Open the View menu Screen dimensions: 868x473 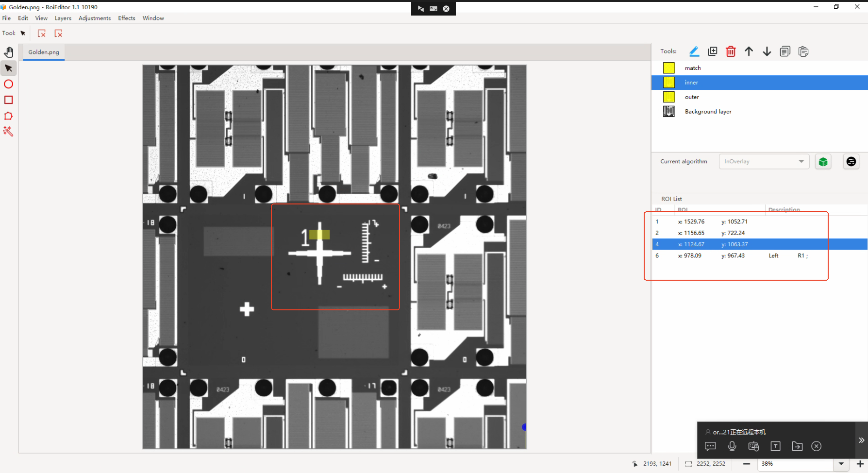tap(41, 18)
